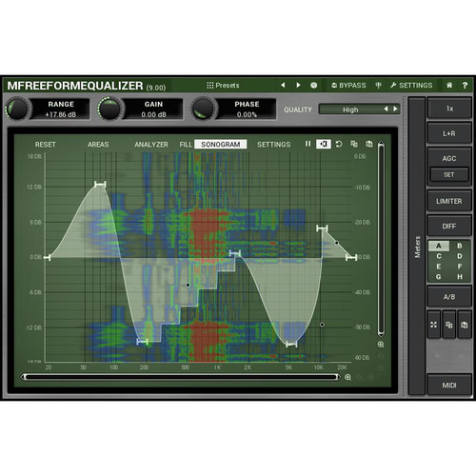Click the graph paste icon
This screenshot has height=476, width=476.
pos(369,144)
